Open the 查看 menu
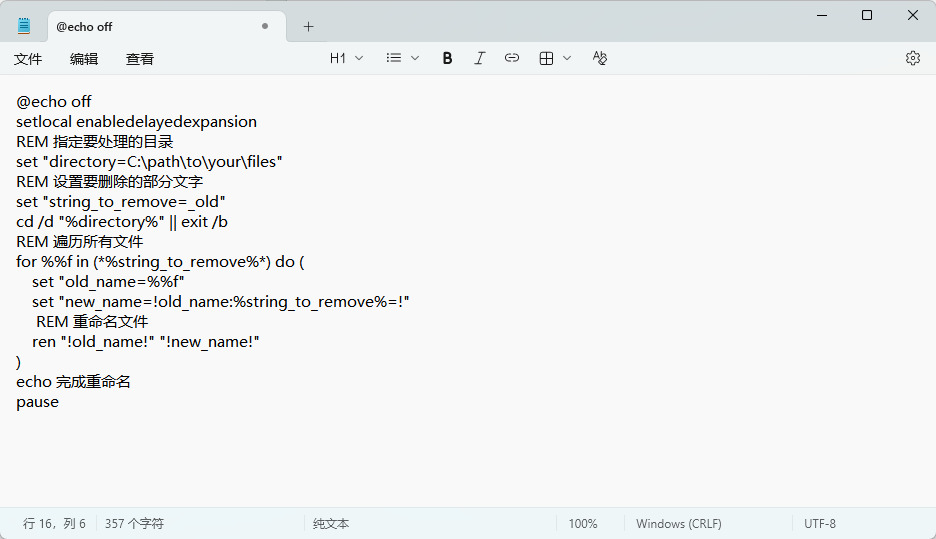The height and width of the screenshot is (539, 936). (x=140, y=59)
